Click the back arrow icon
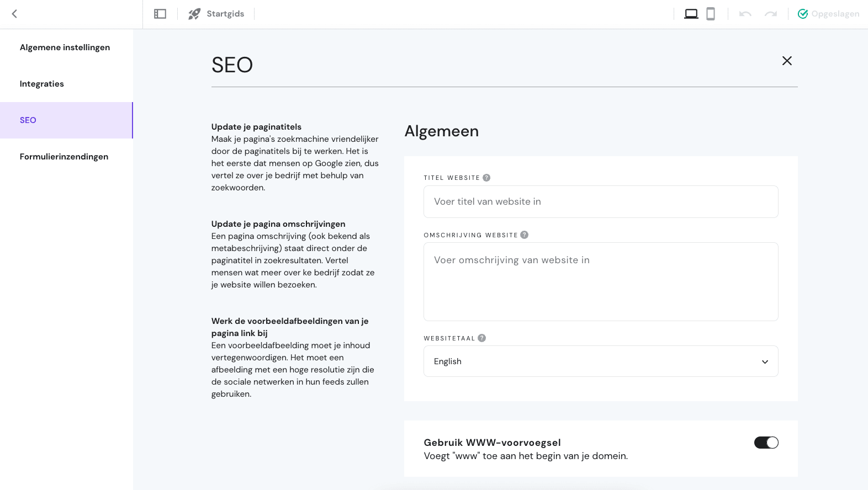Screen dimensions: 868x490 pyautogui.click(x=15, y=14)
